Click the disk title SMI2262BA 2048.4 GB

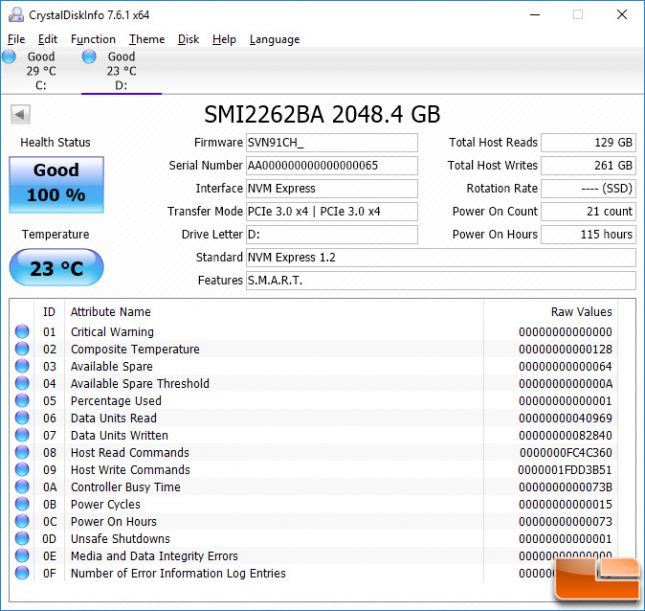(322, 114)
